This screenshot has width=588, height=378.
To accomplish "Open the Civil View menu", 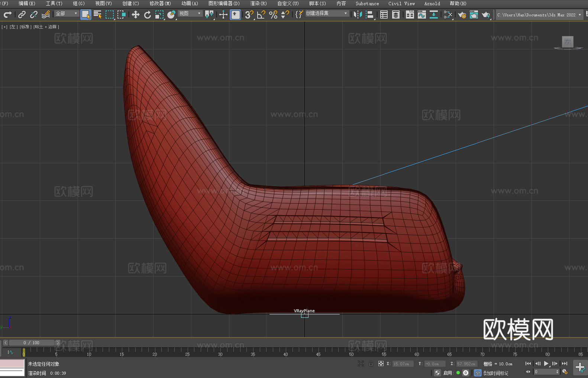I will pyautogui.click(x=401, y=3).
